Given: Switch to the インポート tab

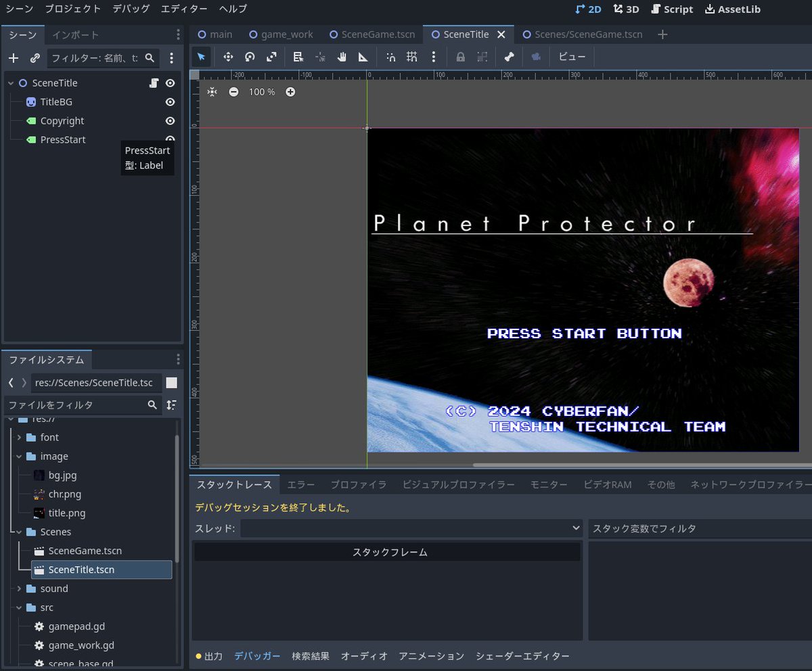Looking at the screenshot, I should point(76,34).
